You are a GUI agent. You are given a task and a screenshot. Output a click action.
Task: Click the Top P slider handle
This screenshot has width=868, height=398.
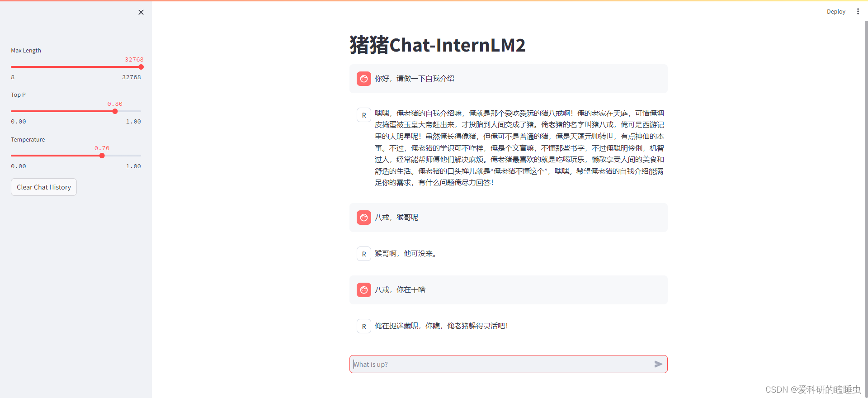pos(115,111)
